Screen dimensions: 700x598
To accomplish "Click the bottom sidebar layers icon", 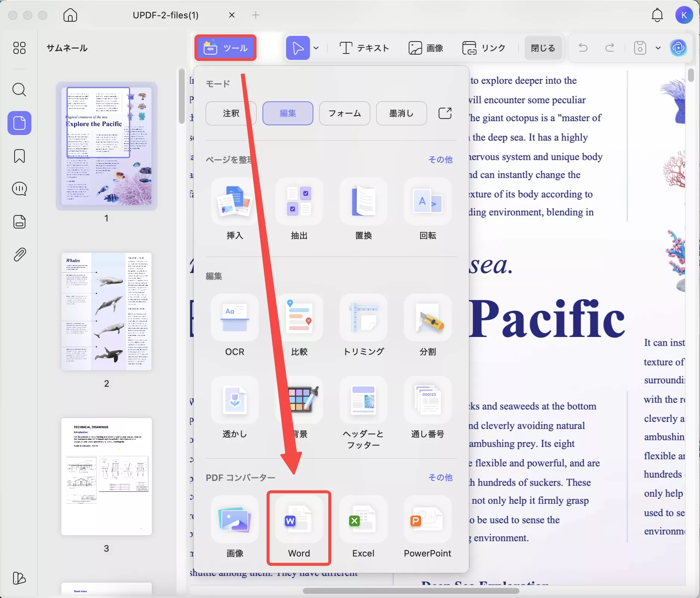I will (19, 578).
